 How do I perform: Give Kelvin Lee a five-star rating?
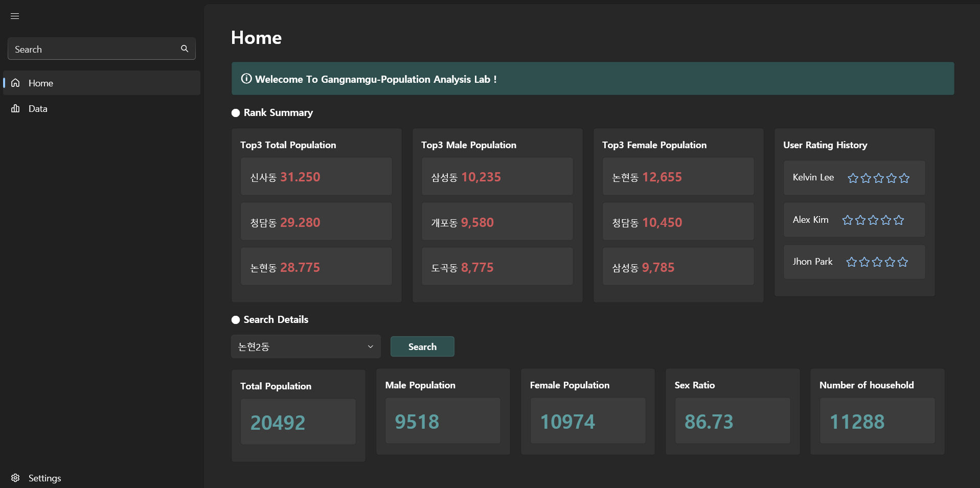pyautogui.click(x=904, y=178)
